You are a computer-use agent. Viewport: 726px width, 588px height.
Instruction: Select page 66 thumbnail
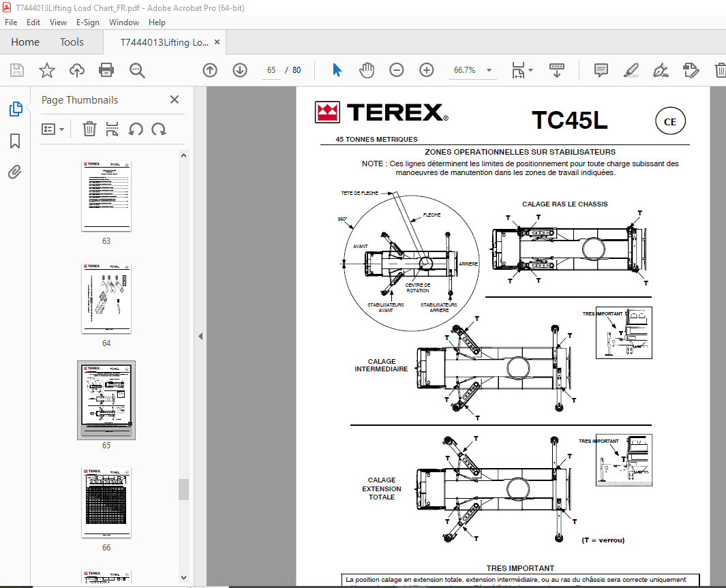point(106,503)
